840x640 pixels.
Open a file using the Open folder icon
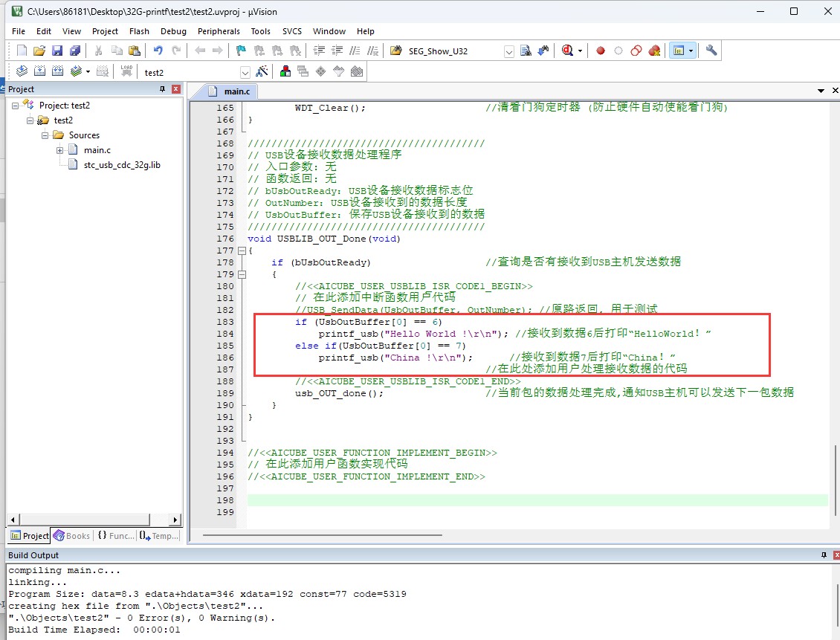[39, 51]
